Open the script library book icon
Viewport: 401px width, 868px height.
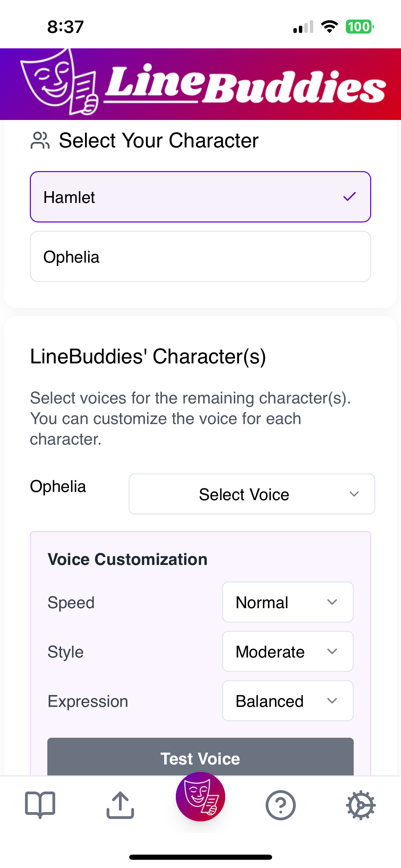[40, 805]
